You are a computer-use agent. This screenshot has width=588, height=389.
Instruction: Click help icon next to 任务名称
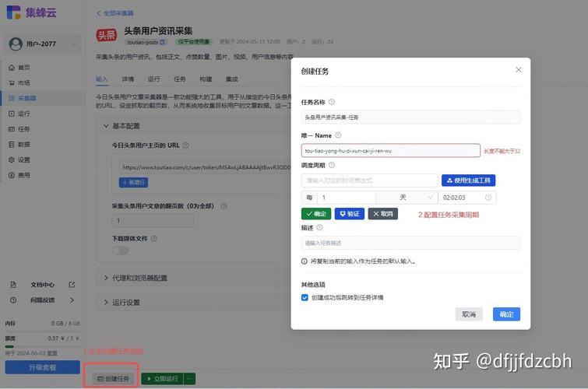(x=332, y=102)
